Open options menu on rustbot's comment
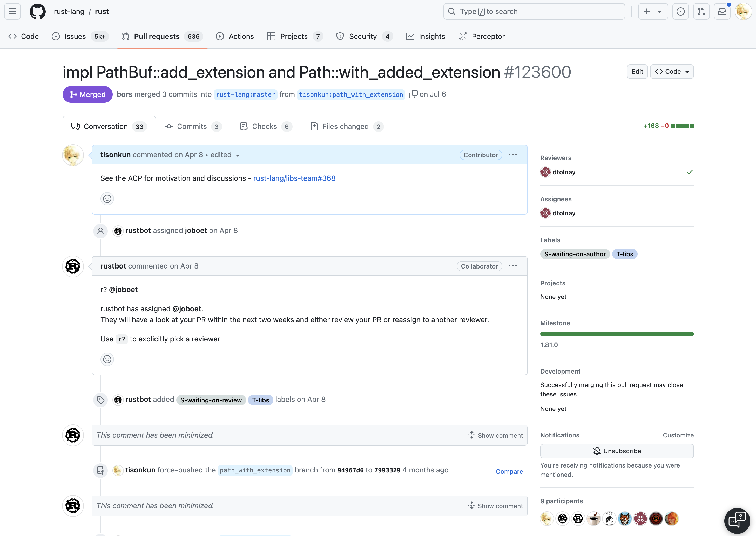The width and height of the screenshot is (756, 536). [x=512, y=266]
